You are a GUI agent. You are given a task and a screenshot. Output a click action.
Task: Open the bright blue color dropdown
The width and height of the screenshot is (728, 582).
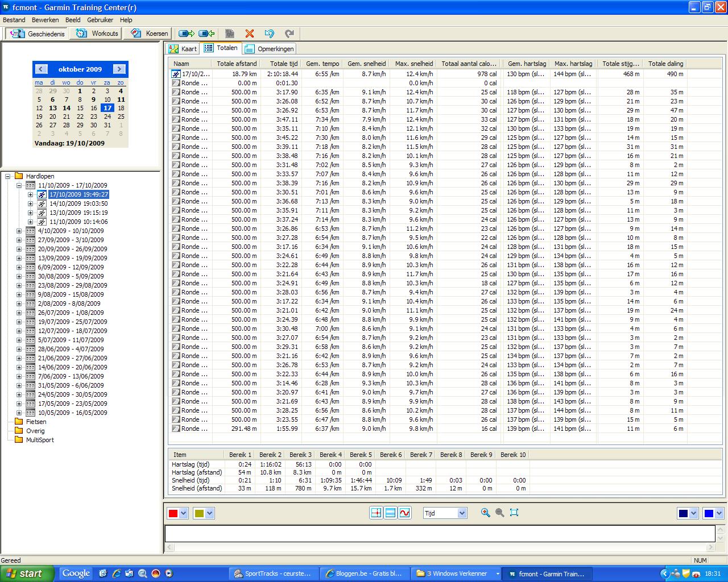pyautogui.click(x=719, y=513)
